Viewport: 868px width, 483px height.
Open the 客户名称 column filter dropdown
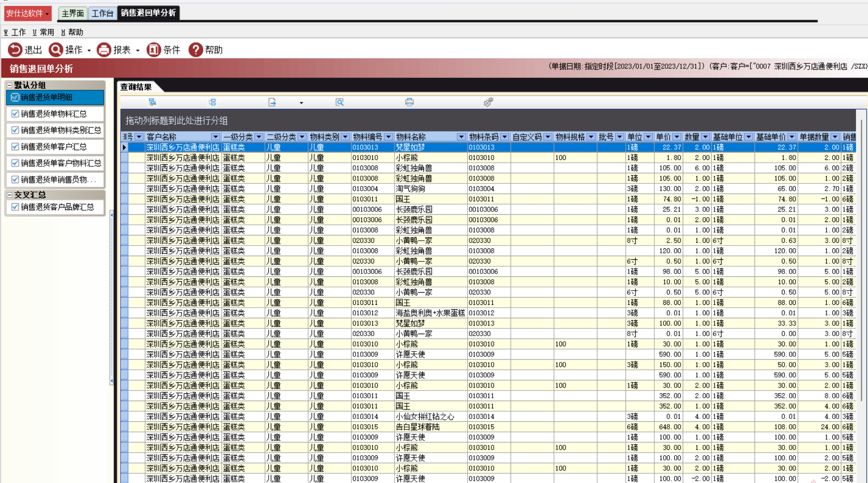point(215,137)
